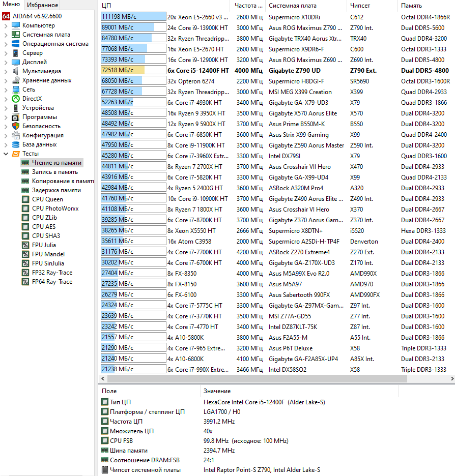Collapse the Тесты tree node

[6, 154]
